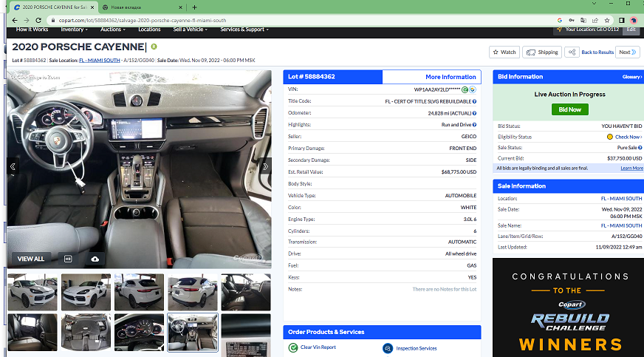This screenshot has width=644, height=357.
Task: Click the VIN green check icon
Action: tap(465, 89)
